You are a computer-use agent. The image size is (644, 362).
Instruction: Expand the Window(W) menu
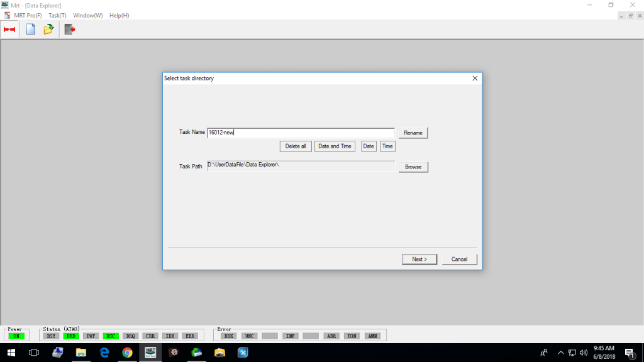click(87, 15)
